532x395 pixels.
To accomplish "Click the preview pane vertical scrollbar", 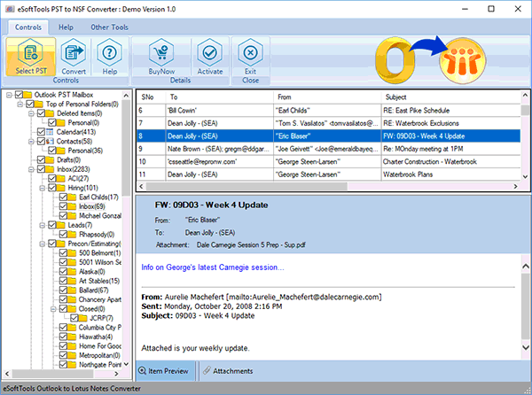I will point(525,305).
